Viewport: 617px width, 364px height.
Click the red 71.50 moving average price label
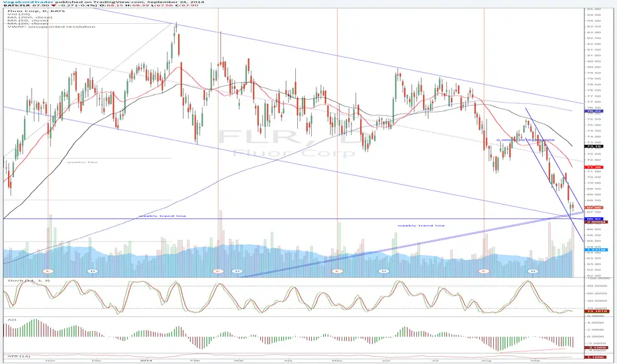point(594,167)
